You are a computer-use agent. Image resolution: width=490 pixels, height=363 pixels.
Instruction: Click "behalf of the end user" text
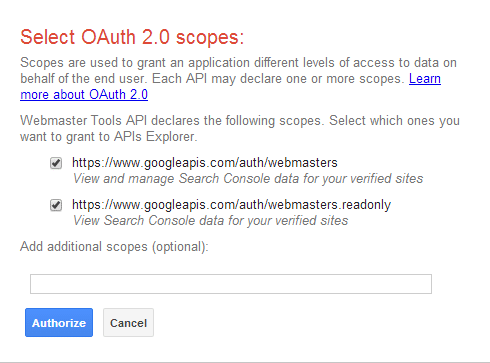pyautogui.click(x=83, y=79)
